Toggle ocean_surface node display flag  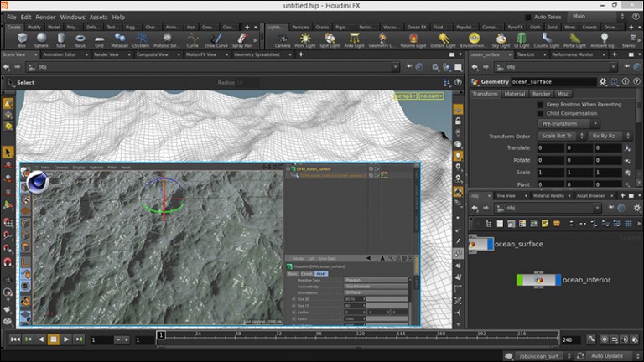pos(490,244)
